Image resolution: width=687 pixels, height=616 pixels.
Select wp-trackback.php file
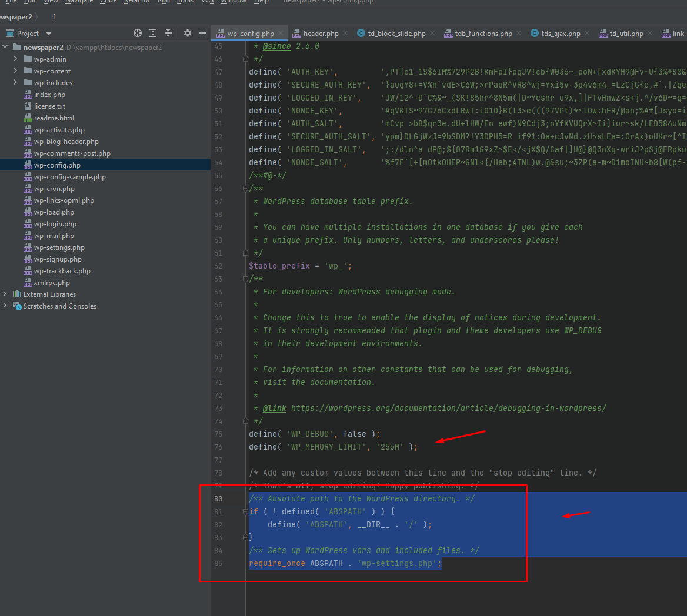62,272
